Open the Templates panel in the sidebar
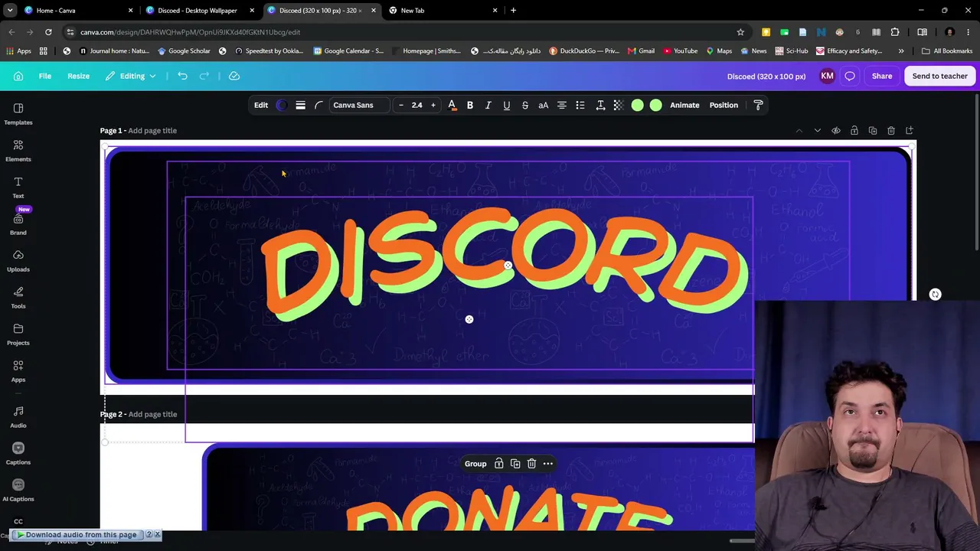The width and height of the screenshot is (980, 551). point(18,113)
